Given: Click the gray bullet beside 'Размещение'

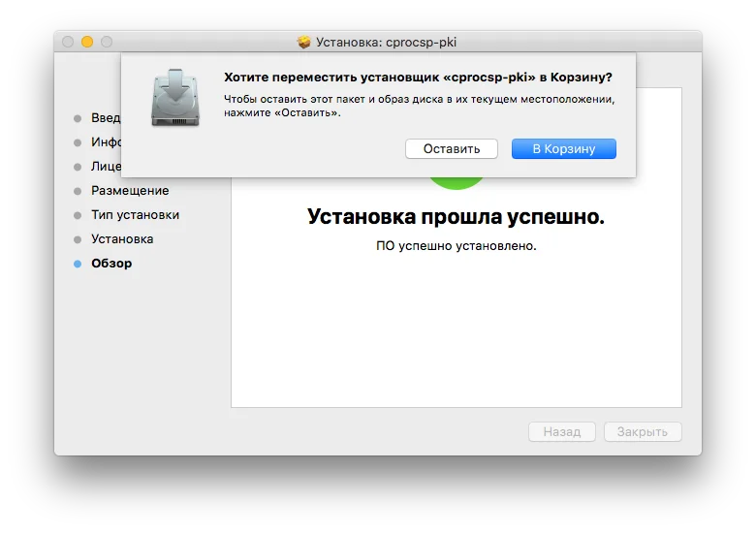Looking at the screenshot, I should (78, 191).
